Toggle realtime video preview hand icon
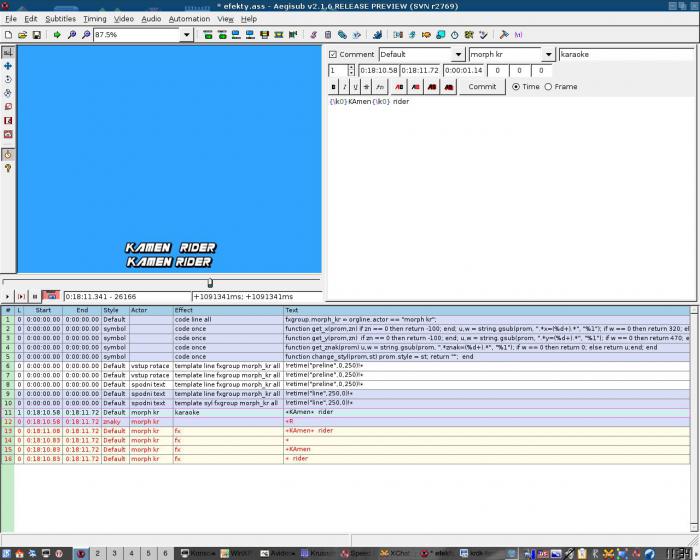The image size is (700, 560). tap(8, 155)
